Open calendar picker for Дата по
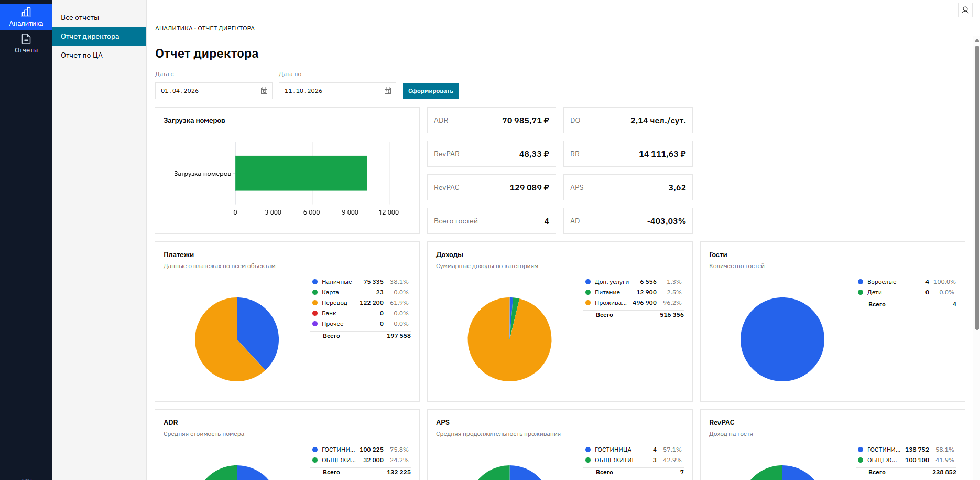Image resolution: width=980 pixels, height=480 pixels. tap(388, 91)
